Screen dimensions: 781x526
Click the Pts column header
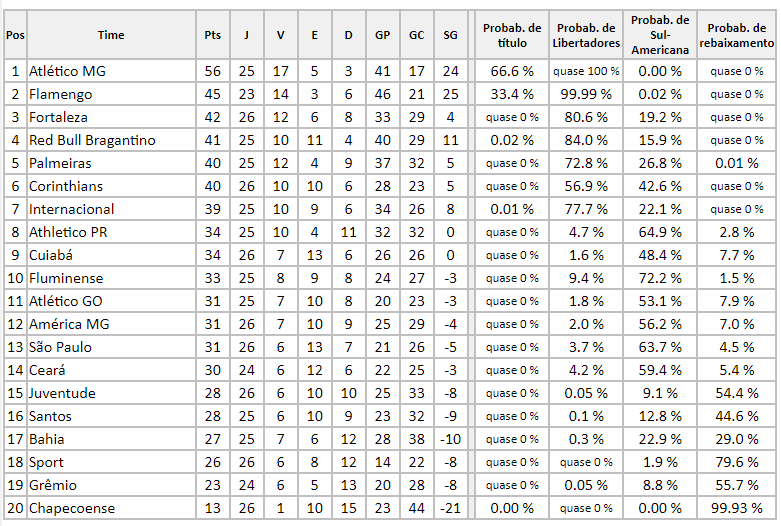coord(212,35)
